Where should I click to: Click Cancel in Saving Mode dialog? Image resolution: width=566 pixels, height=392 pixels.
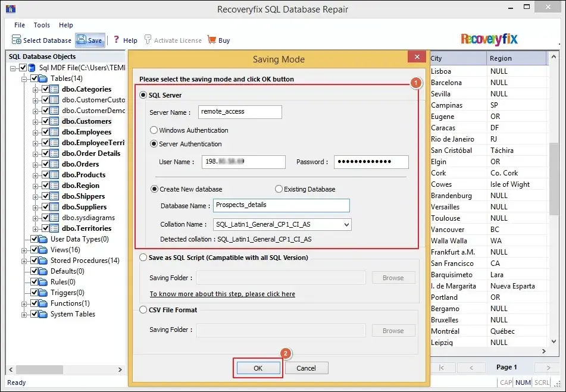pos(307,368)
